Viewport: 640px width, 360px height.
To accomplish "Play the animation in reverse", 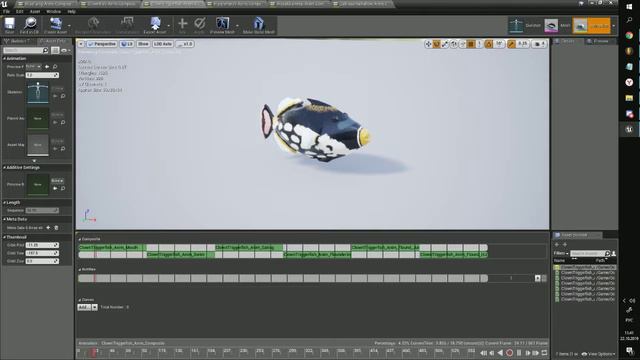I will tap(500, 353).
